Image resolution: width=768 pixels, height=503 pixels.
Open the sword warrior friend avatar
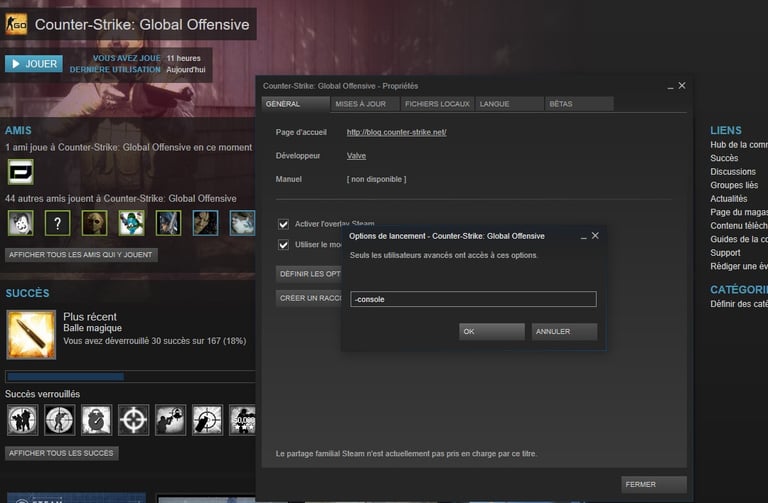pyautogui.click(x=168, y=223)
